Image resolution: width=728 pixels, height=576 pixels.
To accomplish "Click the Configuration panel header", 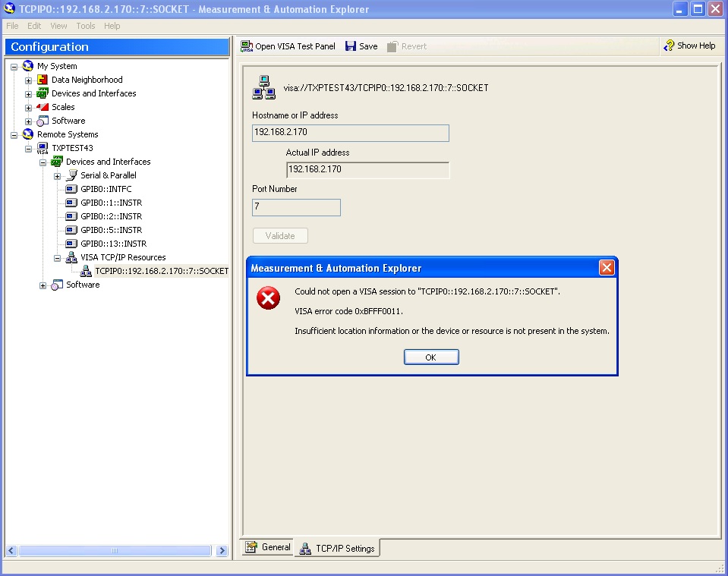I will (118, 47).
